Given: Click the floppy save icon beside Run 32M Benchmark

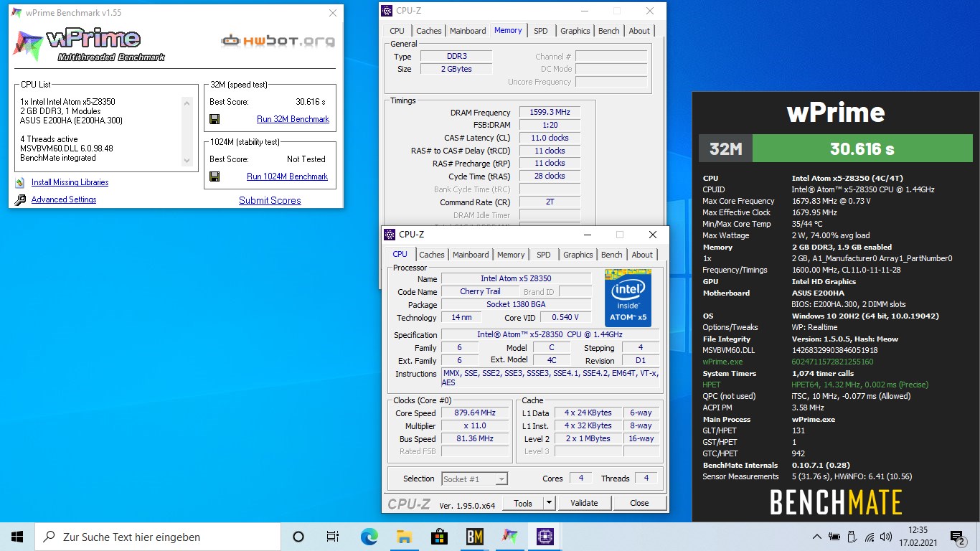Looking at the screenshot, I should pyautogui.click(x=215, y=119).
